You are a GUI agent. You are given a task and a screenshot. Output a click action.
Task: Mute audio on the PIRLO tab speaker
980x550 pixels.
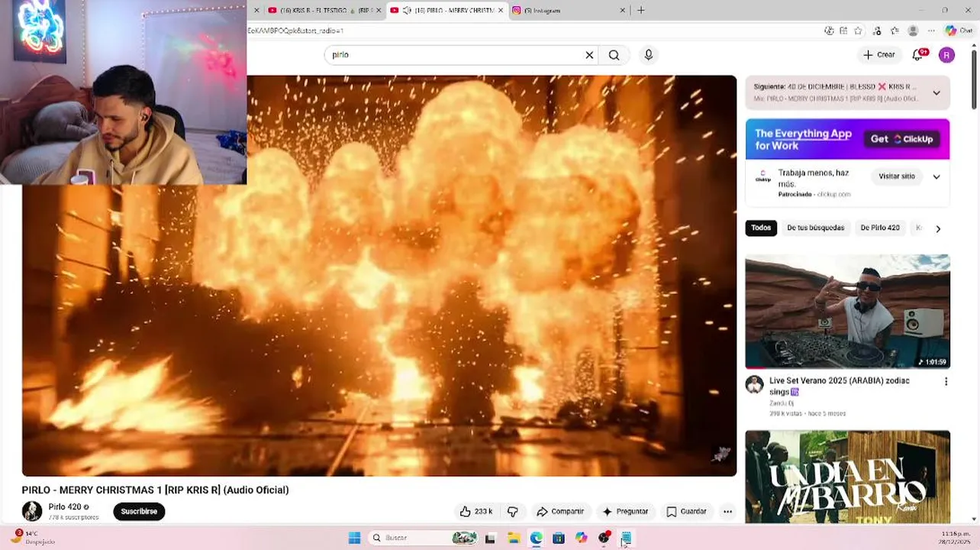tap(407, 10)
